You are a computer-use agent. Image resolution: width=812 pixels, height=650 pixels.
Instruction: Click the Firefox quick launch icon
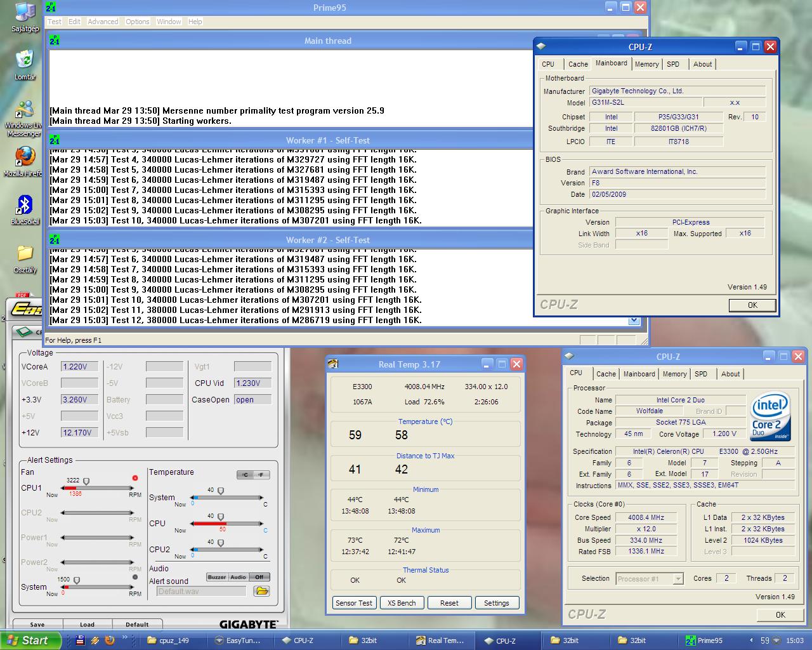click(x=110, y=640)
